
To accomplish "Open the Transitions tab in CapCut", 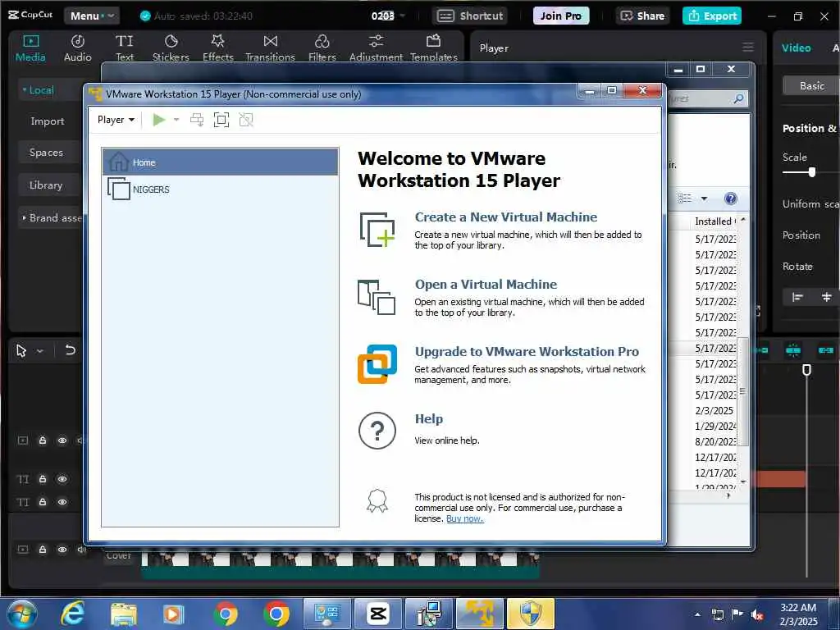I will [x=270, y=48].
